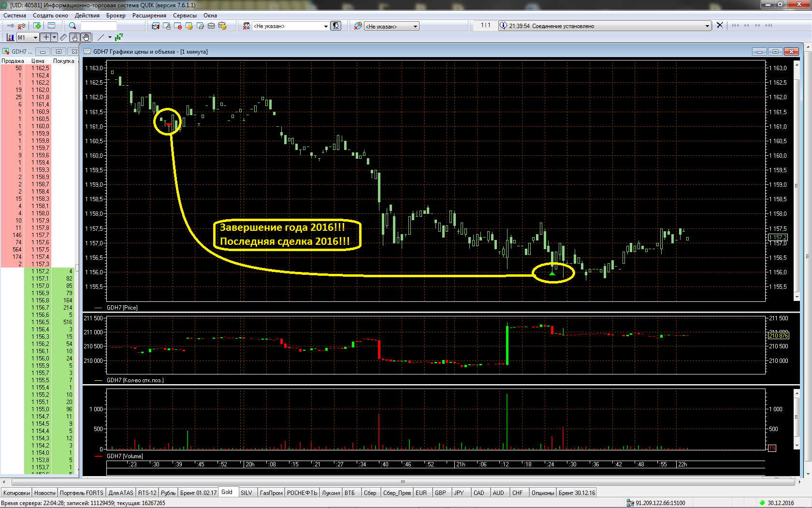Switch to the Котировки tab

[x=16, y=493]
